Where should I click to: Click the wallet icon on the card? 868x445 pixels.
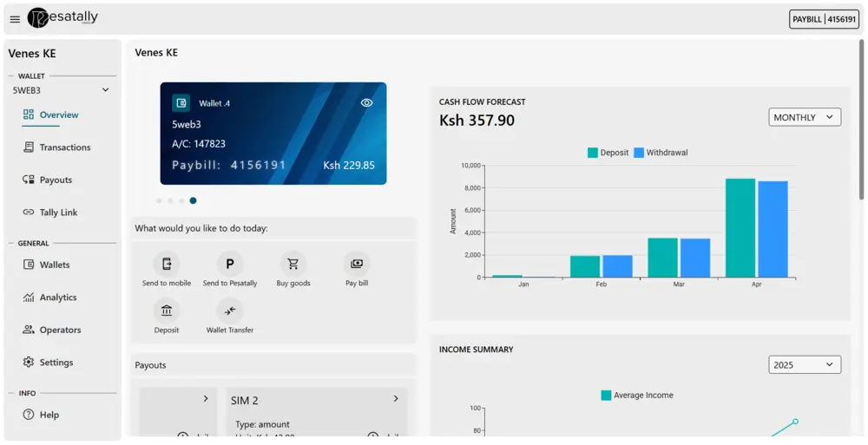tap(181, 103)
